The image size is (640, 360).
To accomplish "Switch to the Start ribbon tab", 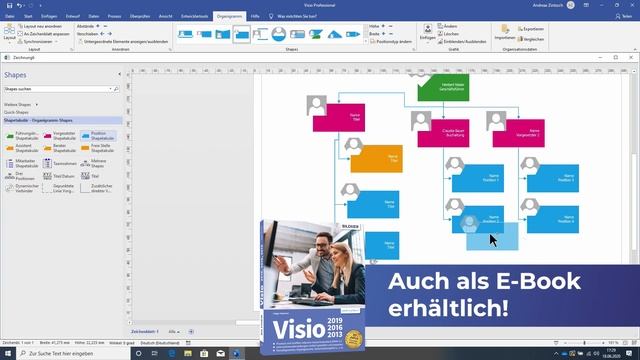I will [x=28, y=16].
